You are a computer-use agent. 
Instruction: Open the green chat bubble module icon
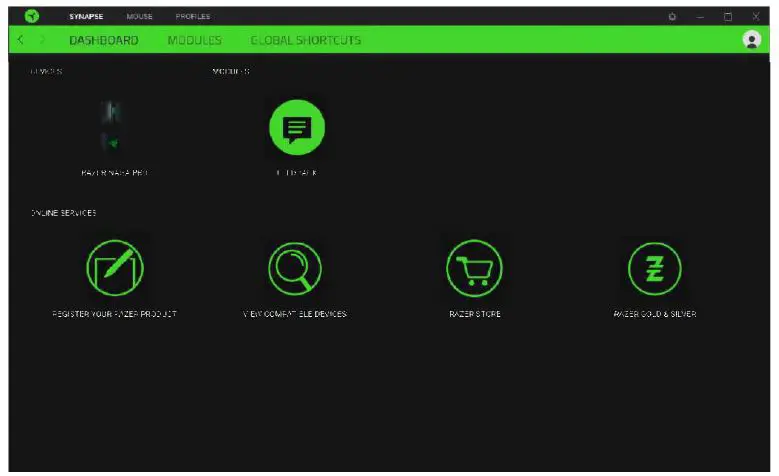pyautogui.click(x=297, y=128)
